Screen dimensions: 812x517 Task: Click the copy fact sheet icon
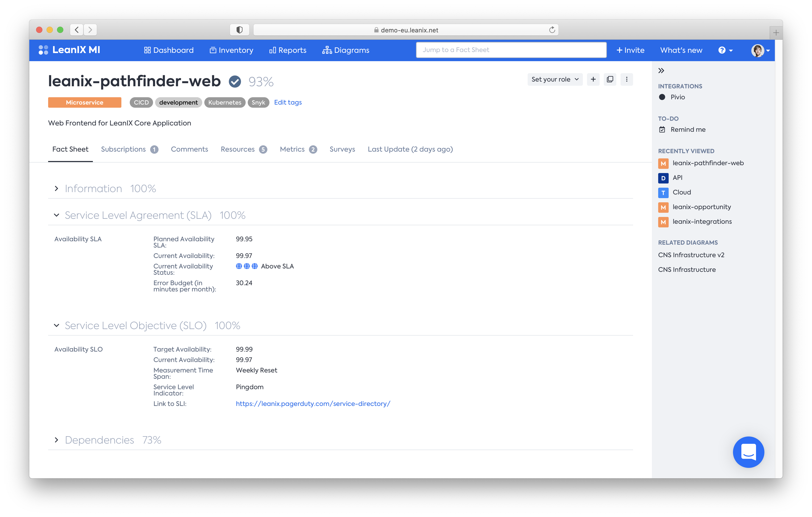(x=610, y=79)
